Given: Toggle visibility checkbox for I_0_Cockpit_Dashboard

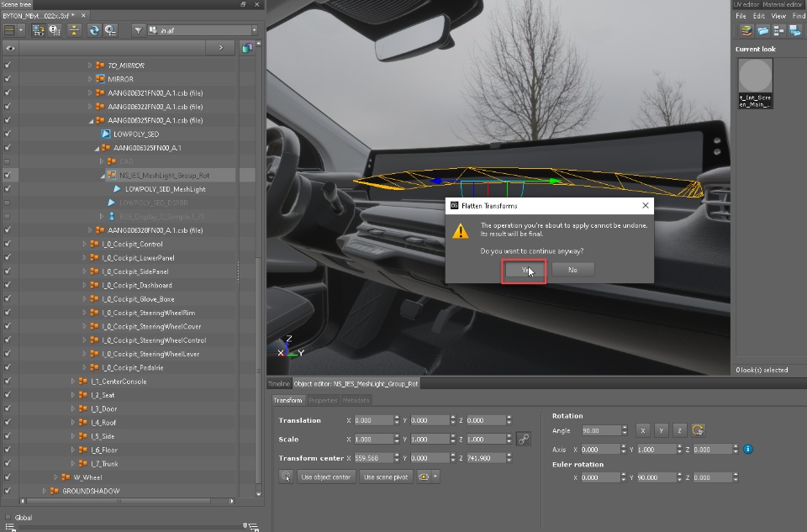Looking at the screenshot, I should point(8,285).
